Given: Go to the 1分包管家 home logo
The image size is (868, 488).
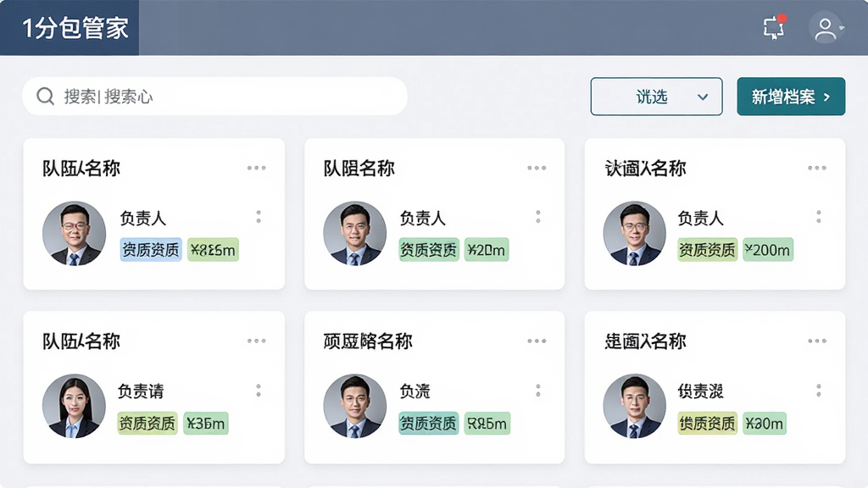Looking at the screenshot, I should [75, 28].
